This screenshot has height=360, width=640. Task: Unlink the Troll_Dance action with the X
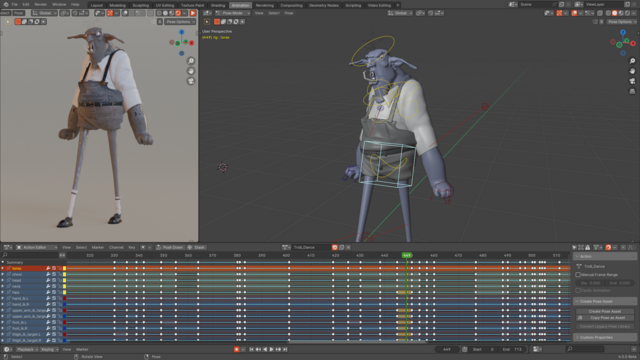click(349, 247)
